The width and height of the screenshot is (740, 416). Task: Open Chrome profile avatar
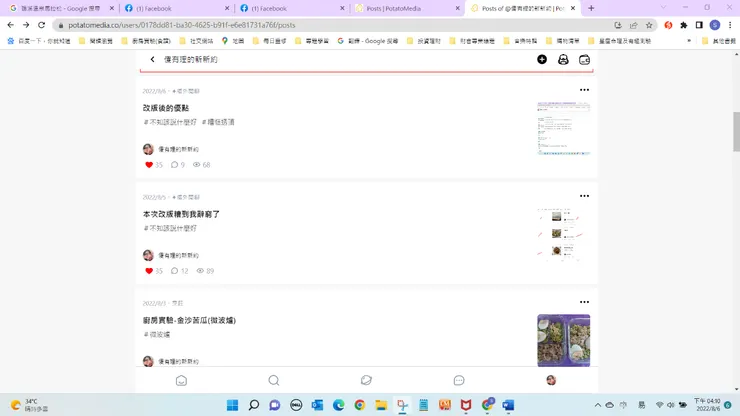pos(715,25)
